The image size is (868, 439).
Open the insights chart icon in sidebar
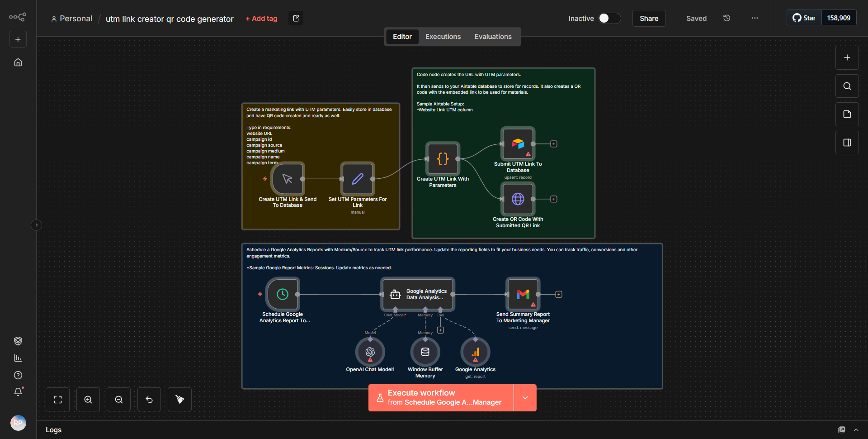[18, 358]
